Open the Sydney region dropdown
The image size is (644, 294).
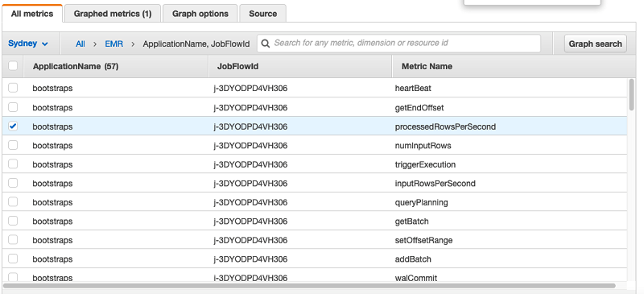[x=28, y=43]
